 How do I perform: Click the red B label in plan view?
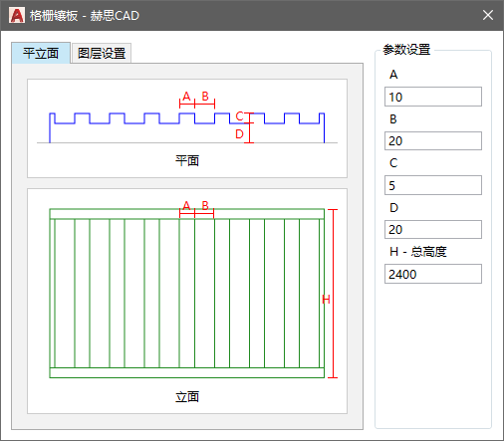coord(205,97)
